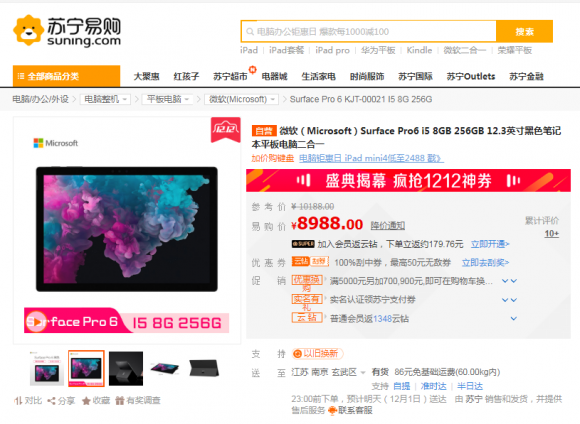Click the 分享 share icon

[51, 401]
